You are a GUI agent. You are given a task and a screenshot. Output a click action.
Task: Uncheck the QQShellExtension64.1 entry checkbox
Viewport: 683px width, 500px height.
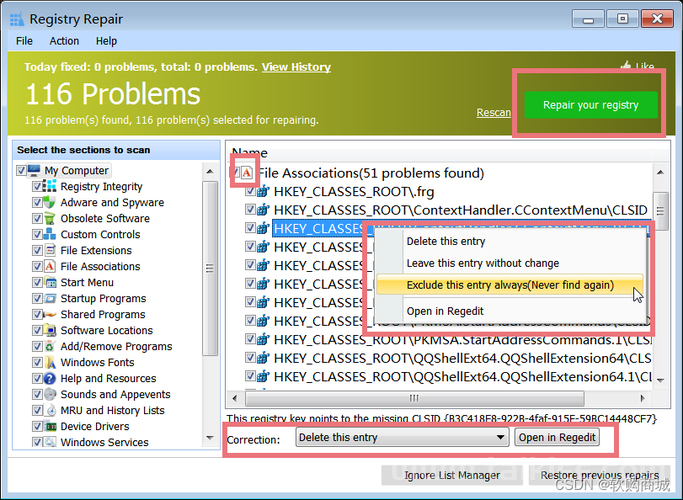tap(250, 376)
